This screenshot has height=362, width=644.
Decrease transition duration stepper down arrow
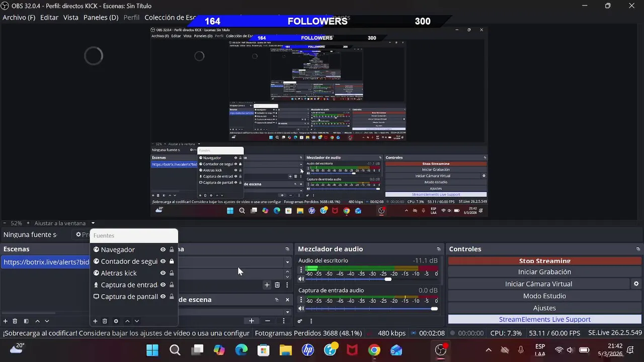click(x=287, y=277)
